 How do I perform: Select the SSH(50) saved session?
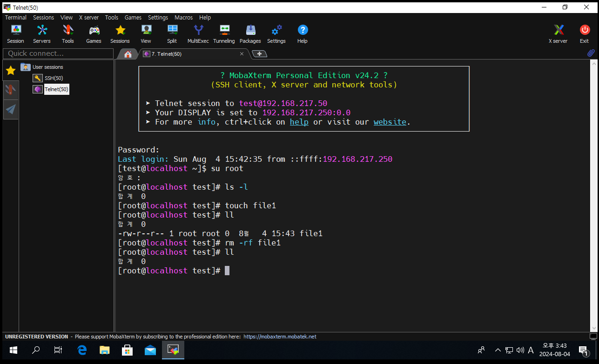[x=48, y=78]
